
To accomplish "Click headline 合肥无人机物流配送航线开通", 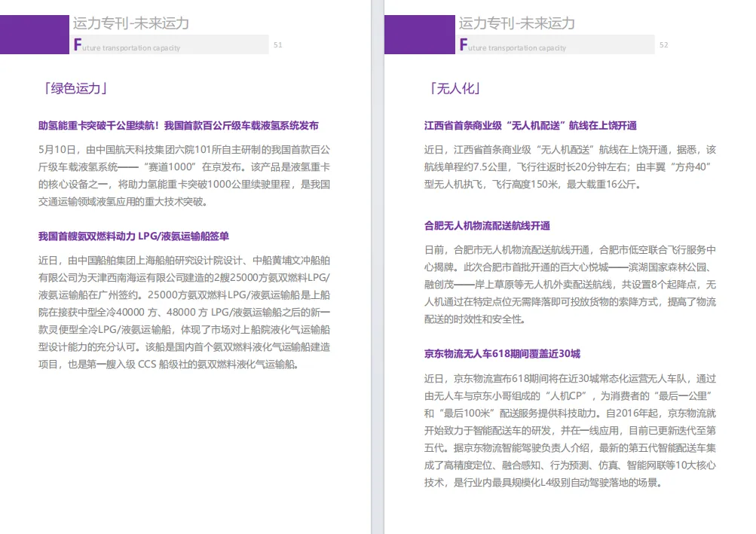I will coord(487,225).
